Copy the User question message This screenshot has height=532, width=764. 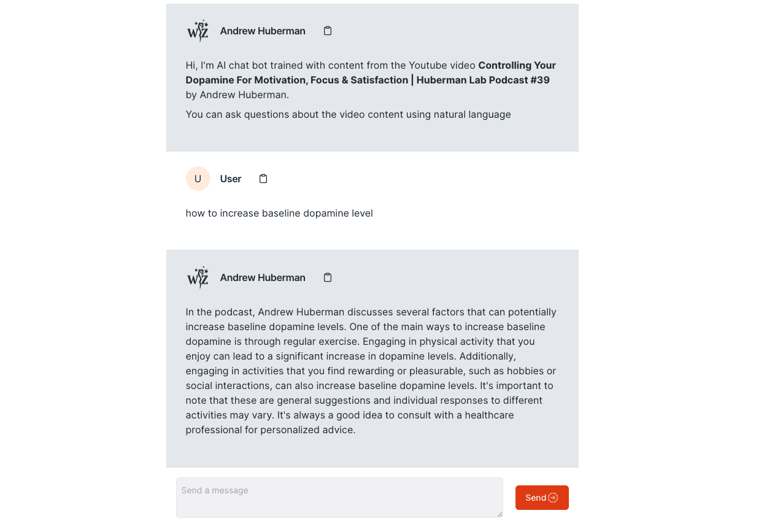point(263,179)
